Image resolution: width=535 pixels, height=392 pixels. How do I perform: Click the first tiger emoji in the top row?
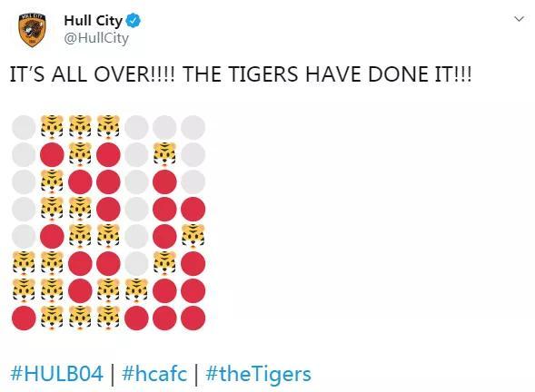click(x=52, y=127)
